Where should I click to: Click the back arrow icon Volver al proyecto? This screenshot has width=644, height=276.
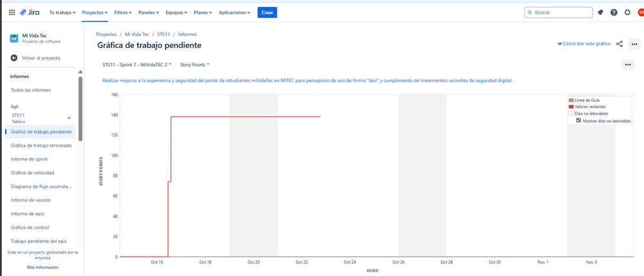14,57
